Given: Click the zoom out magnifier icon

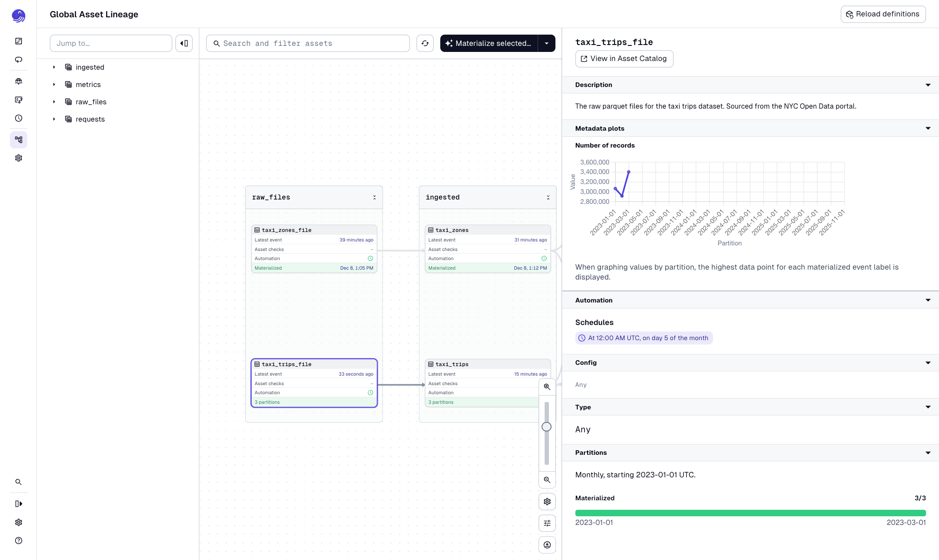Looking at the screenshot, I should click(547, 480).
